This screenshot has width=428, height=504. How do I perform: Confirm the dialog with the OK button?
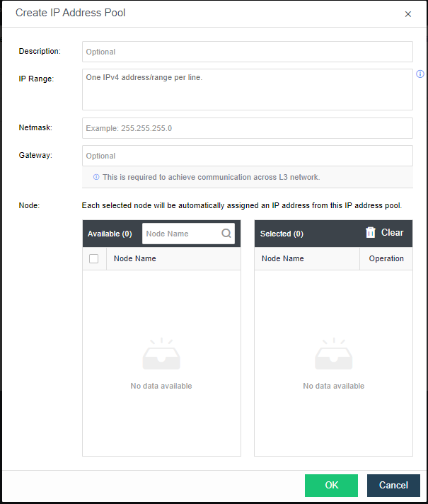pyautogui.click(x=331, y=486)
